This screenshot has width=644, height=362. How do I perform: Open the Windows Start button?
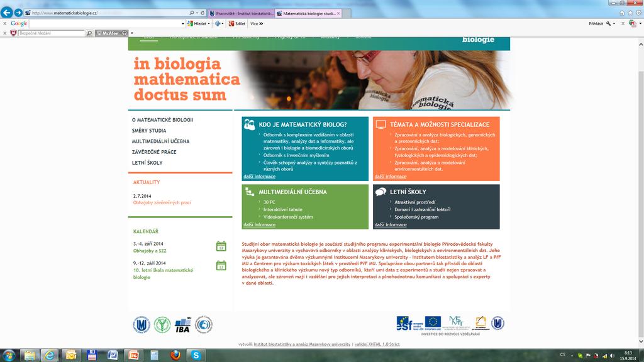click(9, 355)
